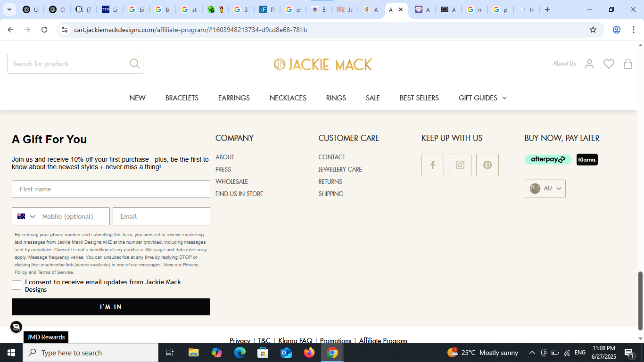This screenshot has height=362, width=644.
Task: Click the search magnifier icon
Action: [135, 64]
